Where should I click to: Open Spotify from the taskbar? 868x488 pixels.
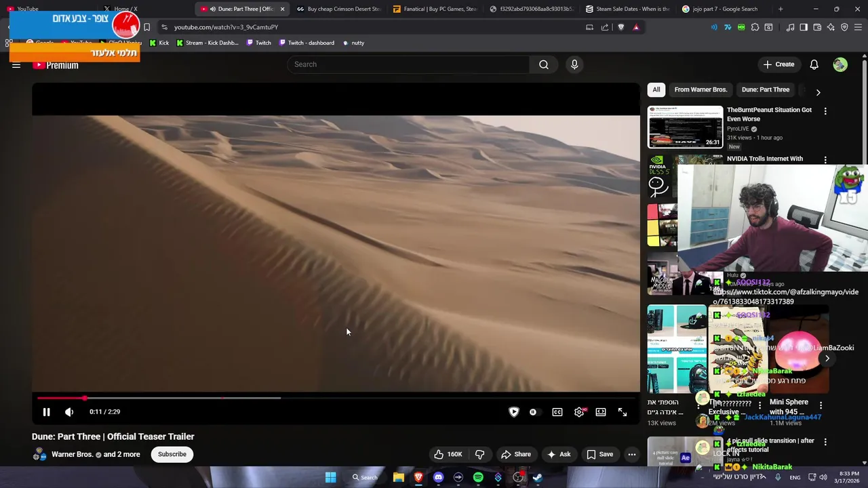point(478,477)
